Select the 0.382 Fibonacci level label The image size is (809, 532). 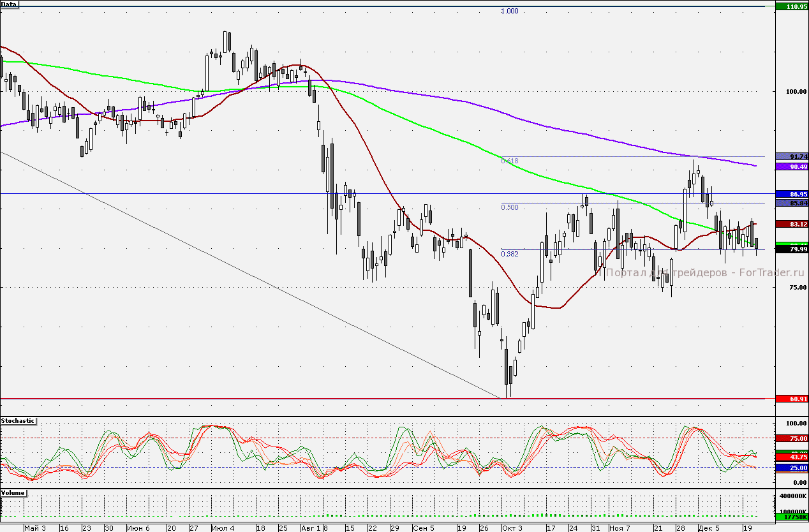tap(510, 254)
